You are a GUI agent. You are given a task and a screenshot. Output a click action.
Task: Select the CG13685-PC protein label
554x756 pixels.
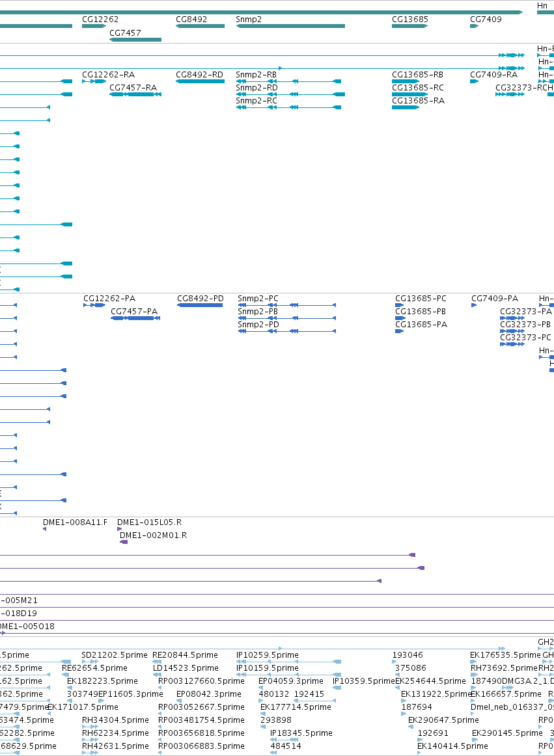click(x=421, y=299)
